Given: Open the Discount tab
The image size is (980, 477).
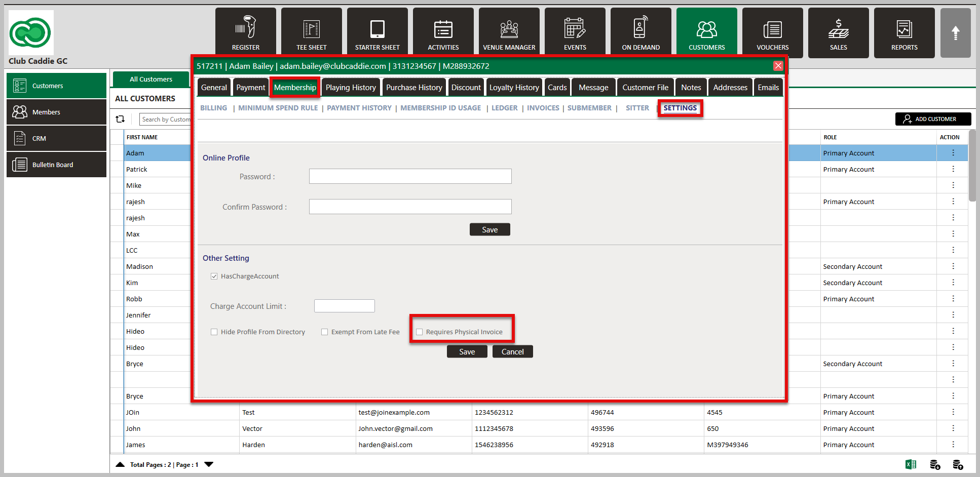Looking at the screenshot, I should coord(466,87).
